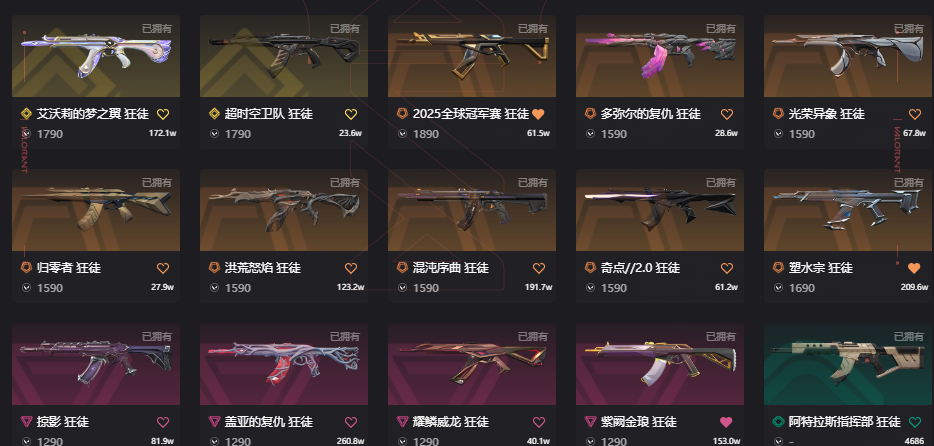
Task: Toggle favorite heart on 超时空卫队 狂徒
Action: click(351, 114)
